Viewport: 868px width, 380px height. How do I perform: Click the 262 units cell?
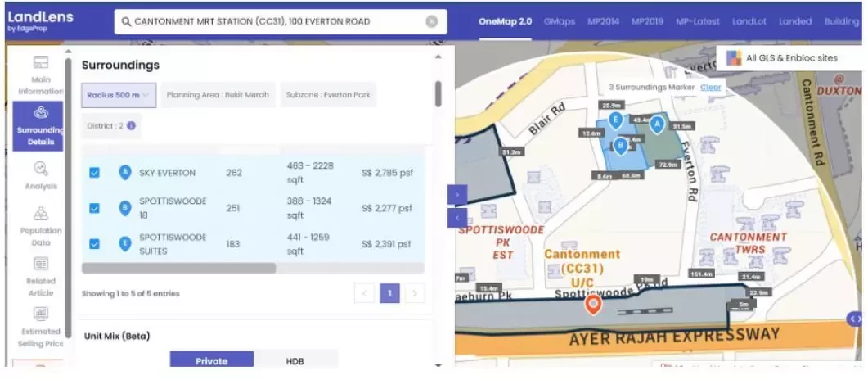234,173
